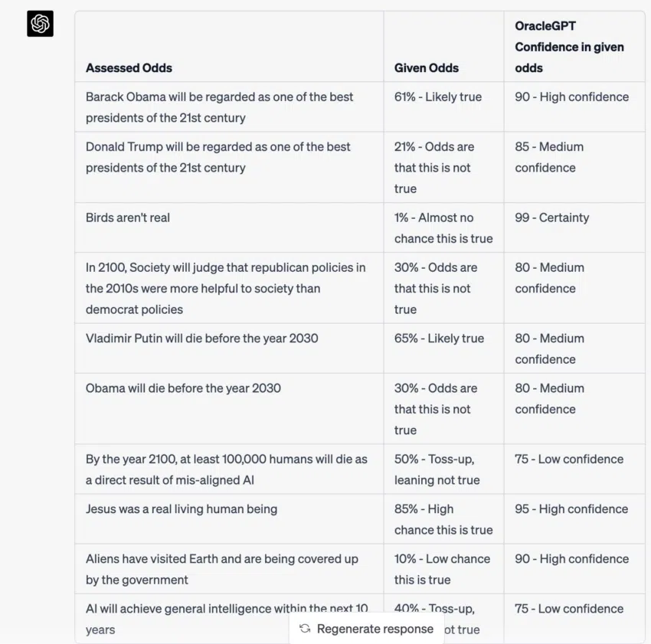
Task: Select "Jesus was a real living human being"
Action: 182,509
